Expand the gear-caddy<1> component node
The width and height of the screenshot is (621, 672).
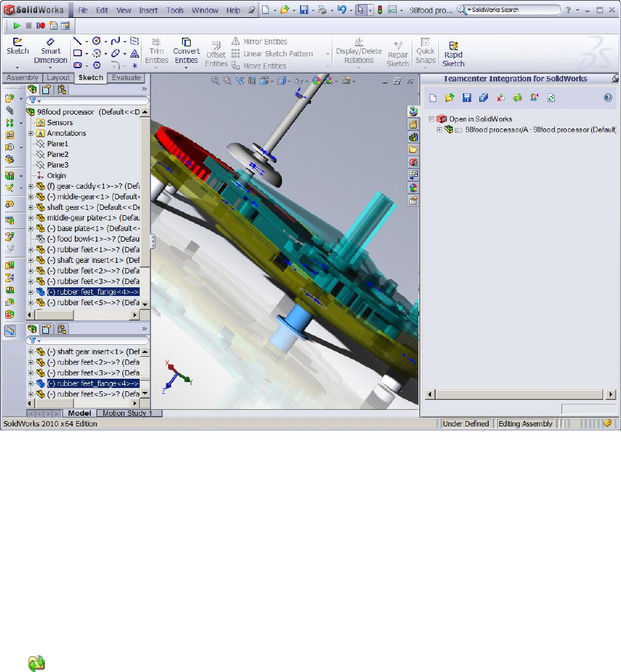click(x=31, y=186)
